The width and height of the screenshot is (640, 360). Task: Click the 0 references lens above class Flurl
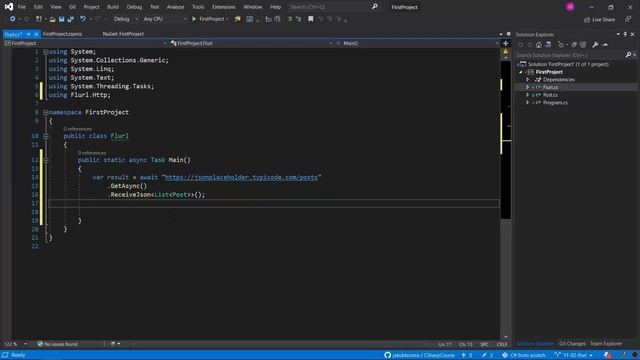[77, 129]
